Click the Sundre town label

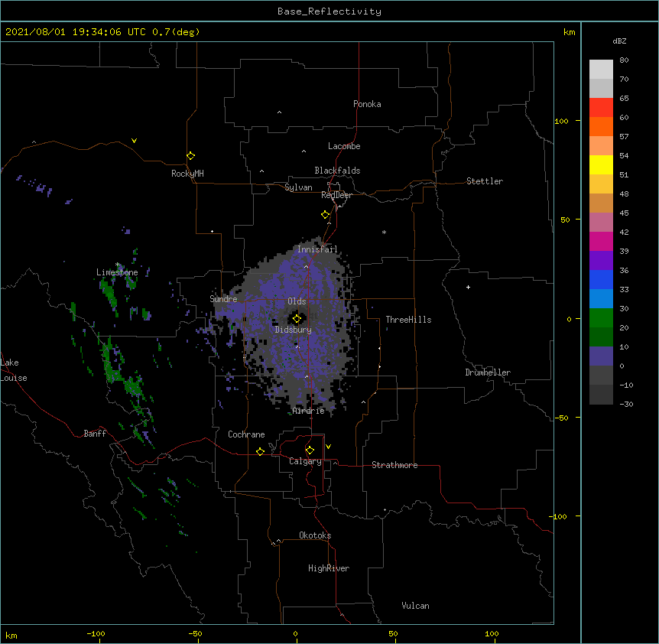[x=223, y=299]
